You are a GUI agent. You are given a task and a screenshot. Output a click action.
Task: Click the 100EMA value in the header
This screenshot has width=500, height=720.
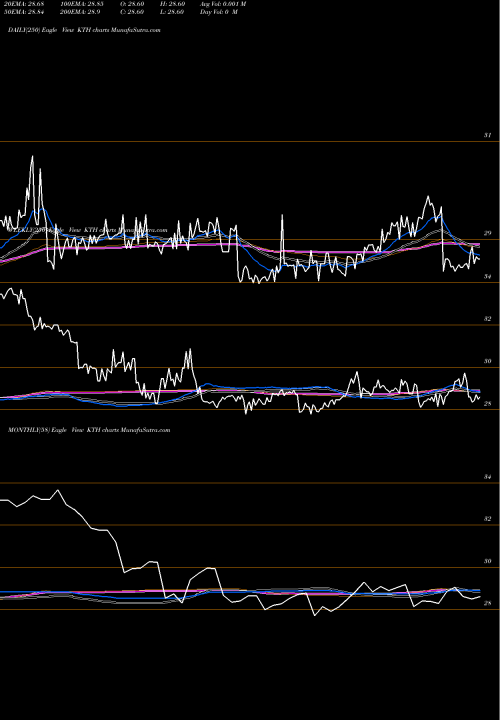click(x=80, y=4)
